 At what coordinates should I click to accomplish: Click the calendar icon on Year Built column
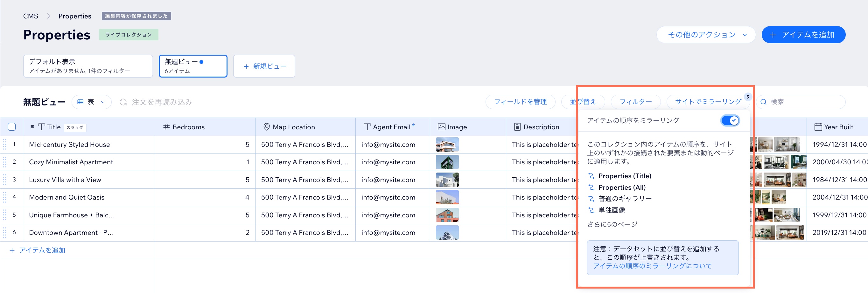point(818,127)
